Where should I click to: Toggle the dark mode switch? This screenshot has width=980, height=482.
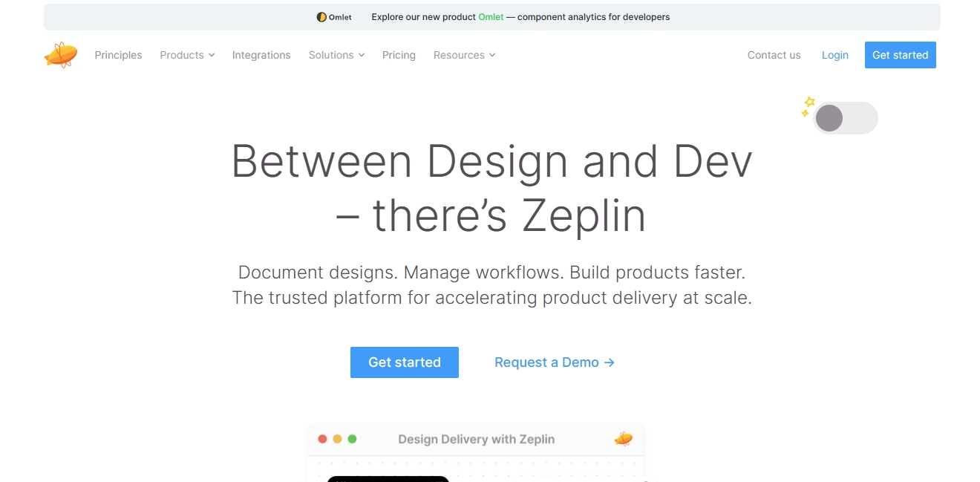pos(845,118)
